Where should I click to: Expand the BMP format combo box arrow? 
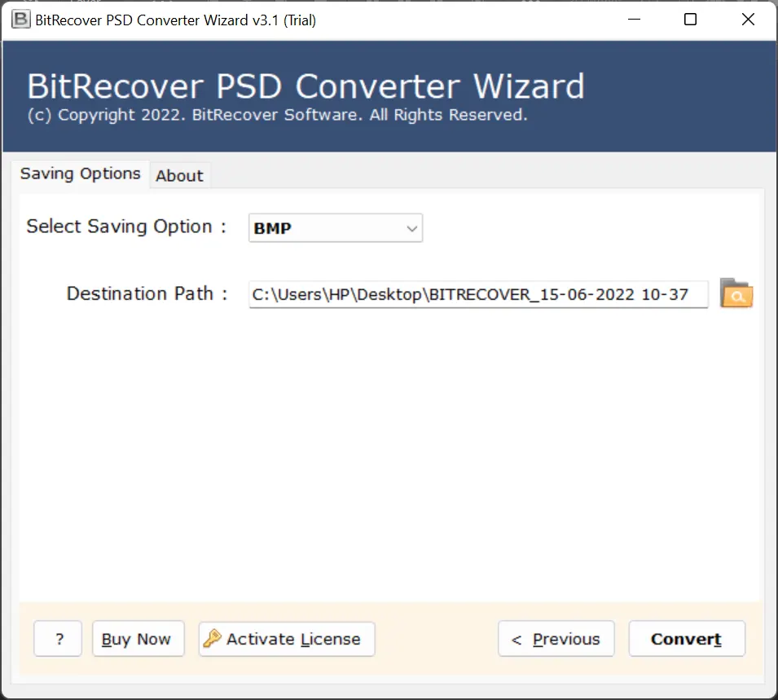tap(411, 228)
